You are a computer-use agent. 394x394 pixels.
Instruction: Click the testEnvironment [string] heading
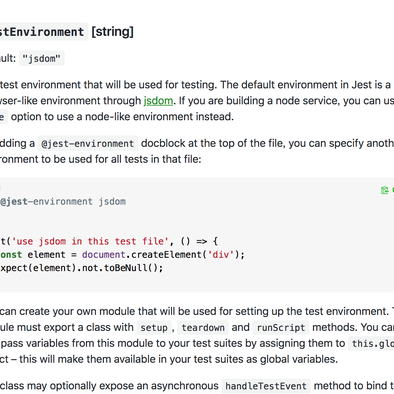click(x=67, y=32)
